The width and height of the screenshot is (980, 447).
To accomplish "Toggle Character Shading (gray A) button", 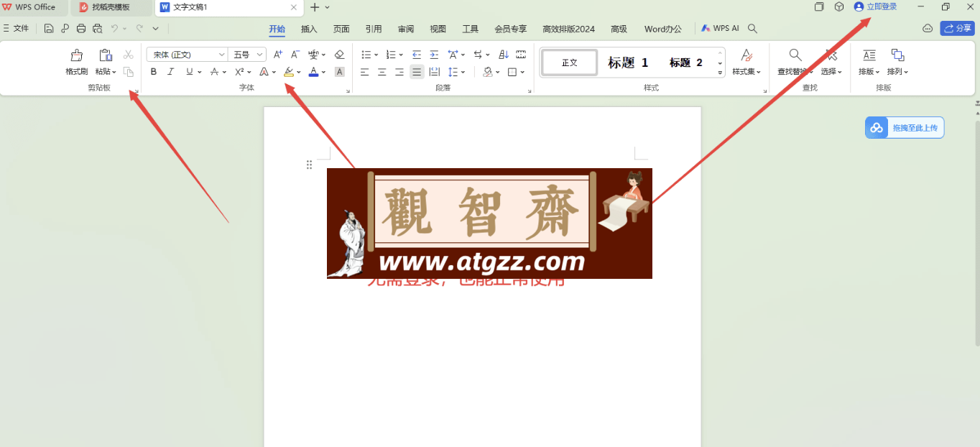I will click(x=340, y=72).
